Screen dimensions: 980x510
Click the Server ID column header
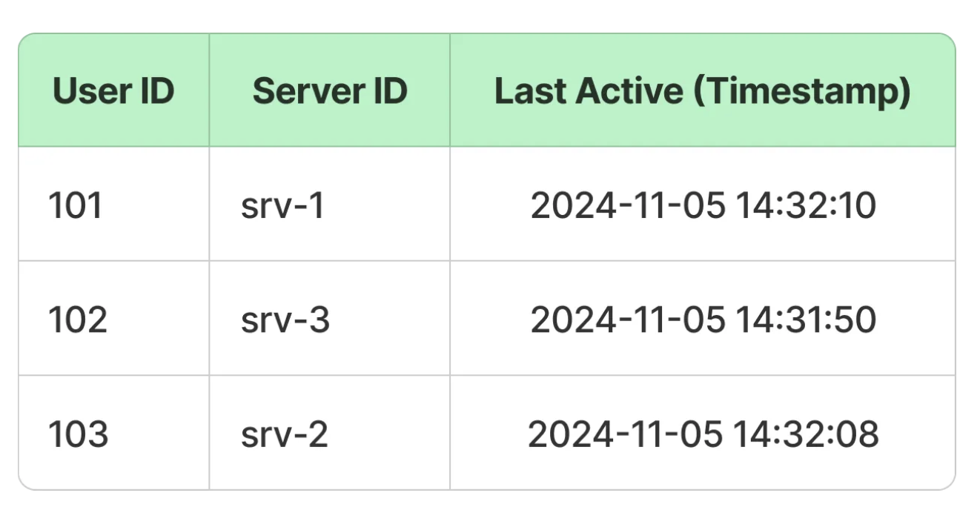[x=330, y=91]
